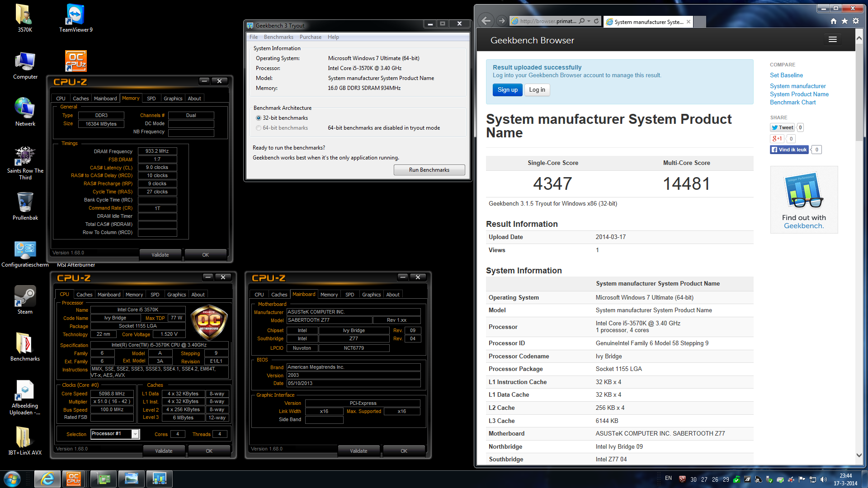Click the Find out with Geekbench ad
The image size is (868, 488).
pos(804,200)
